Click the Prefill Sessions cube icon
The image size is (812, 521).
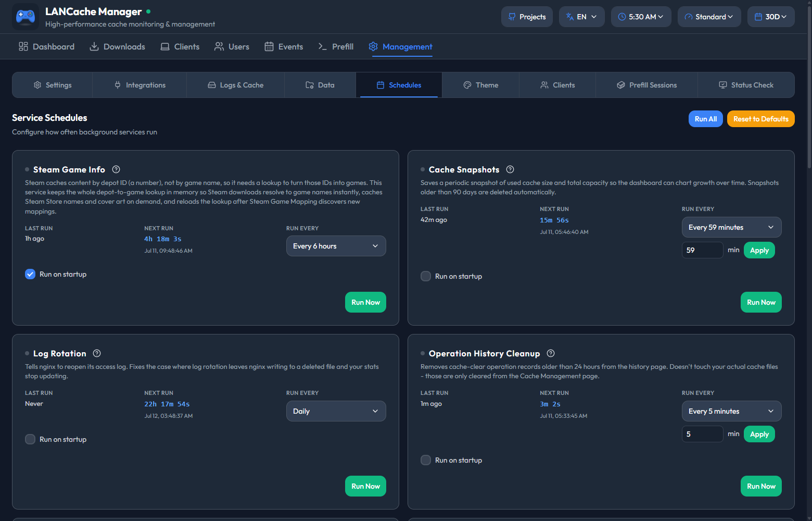pos(621,85)
